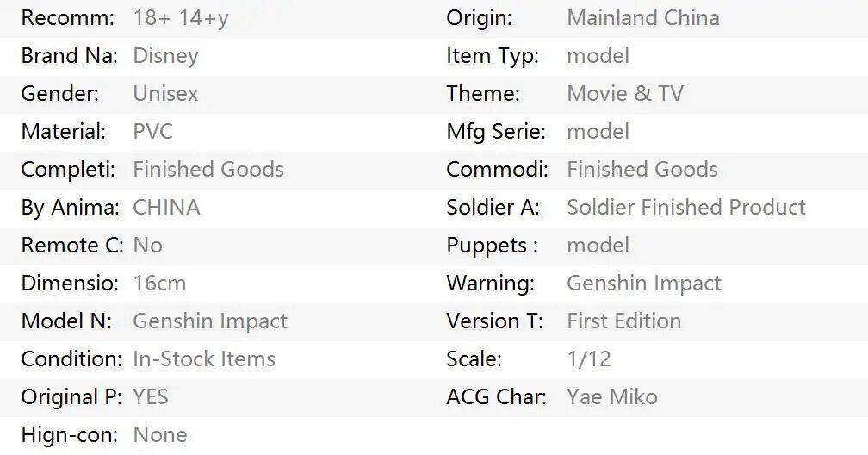Click the Unisex gender value
The height and width of the screenshot is (455, 868).
click(x=165, y=94)
